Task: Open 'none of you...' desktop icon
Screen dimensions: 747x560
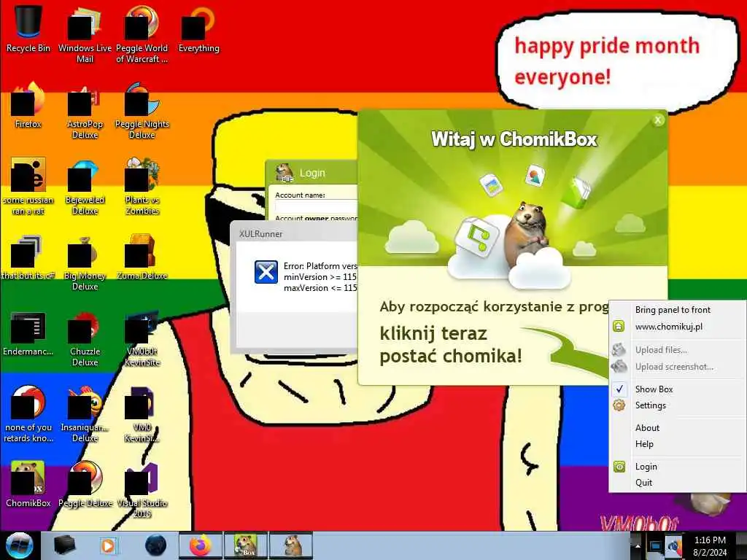Action: click(x=28, y=413)
